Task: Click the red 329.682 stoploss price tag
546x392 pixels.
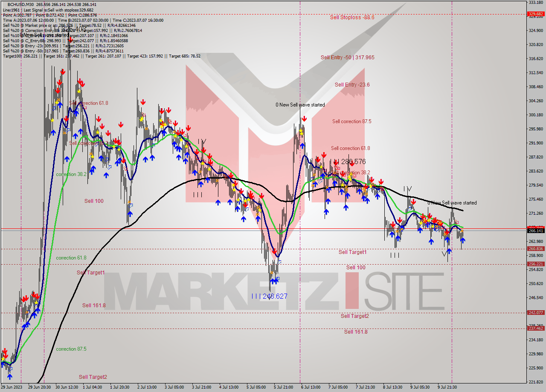Action: coord(535,14)
